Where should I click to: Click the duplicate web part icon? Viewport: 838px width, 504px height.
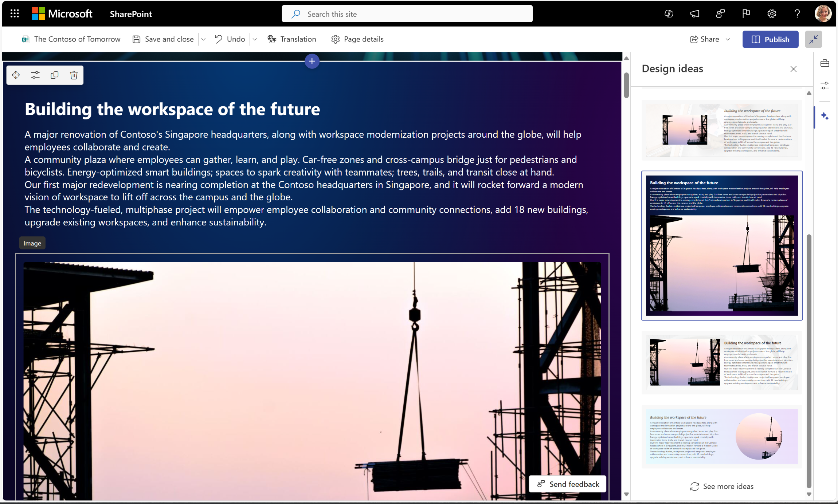pyautogui.click(x=55, y=75)
